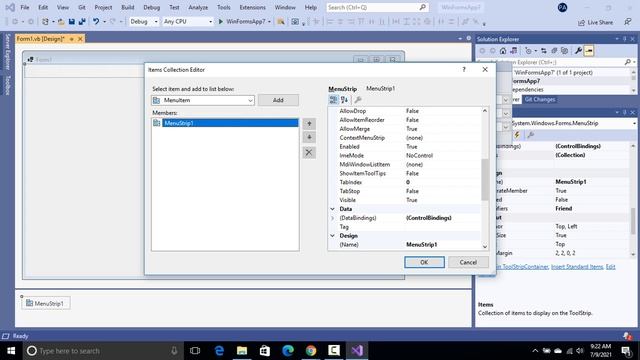640x360 pixels.
Task: Open the Undo history dropdown arrow
Action: tap(104, 22)
